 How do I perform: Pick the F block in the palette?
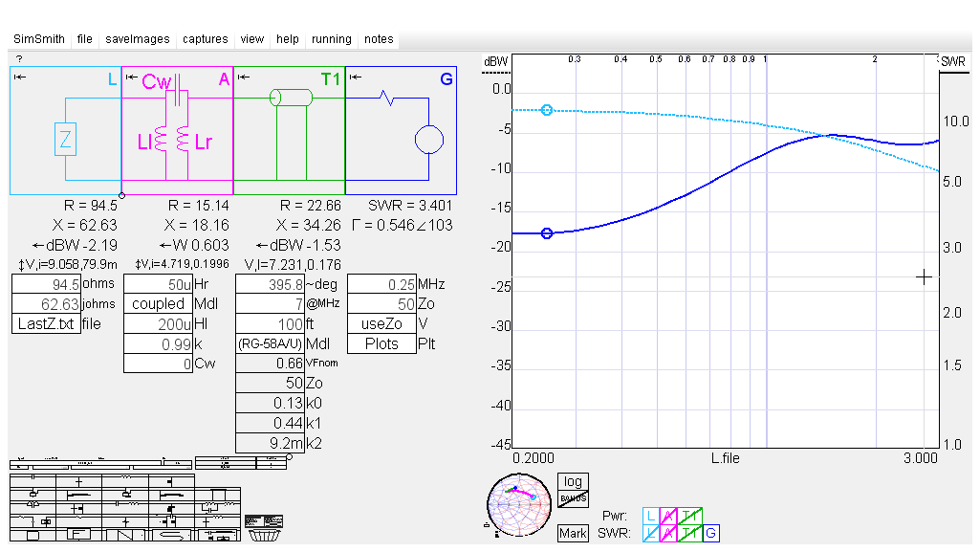tap(79, 535)
